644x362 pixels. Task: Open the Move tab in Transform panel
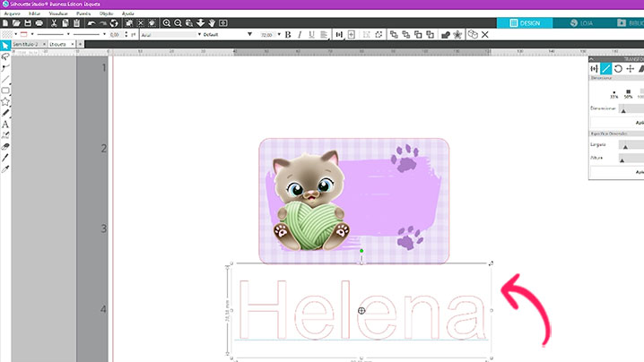[631, 68]
